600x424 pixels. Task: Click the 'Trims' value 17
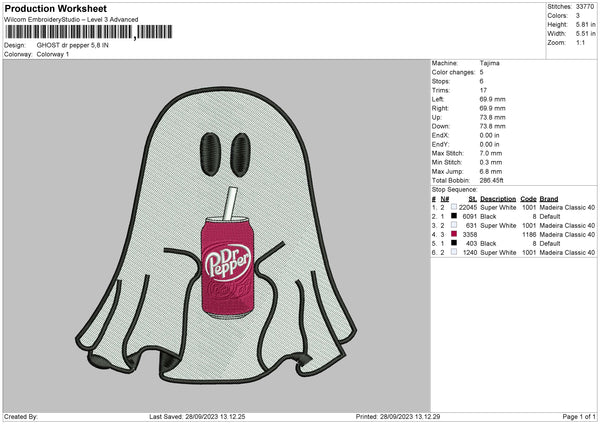tap(483, 90)
